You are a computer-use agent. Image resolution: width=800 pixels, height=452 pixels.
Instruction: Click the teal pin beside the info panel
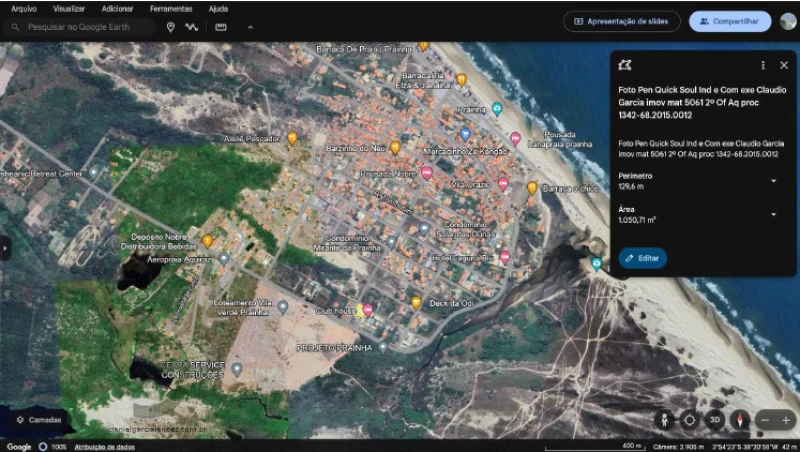[596, 264]
